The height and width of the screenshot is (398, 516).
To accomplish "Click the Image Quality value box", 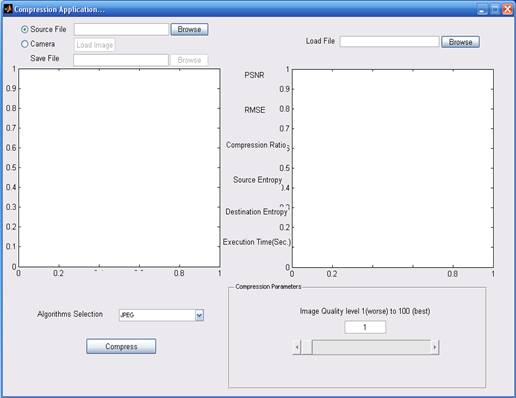I will point(365,327).
